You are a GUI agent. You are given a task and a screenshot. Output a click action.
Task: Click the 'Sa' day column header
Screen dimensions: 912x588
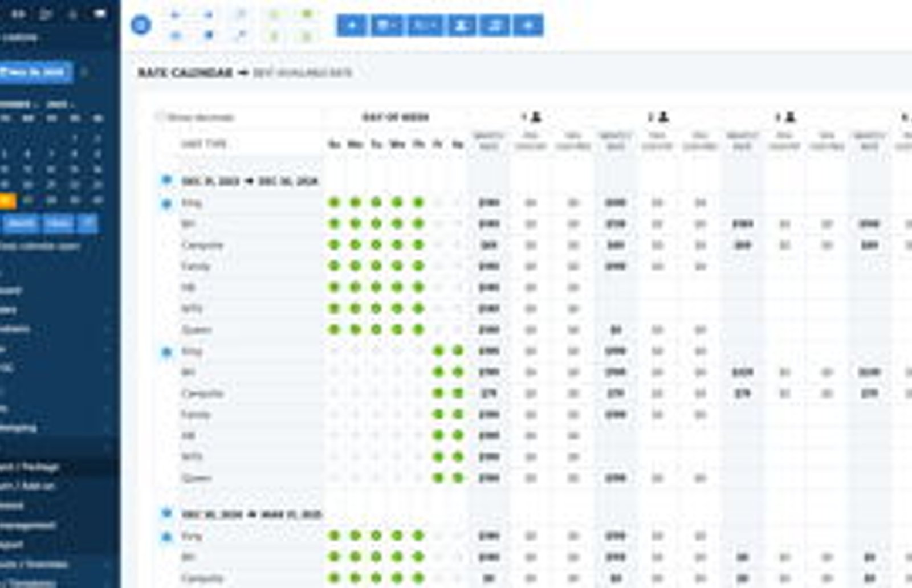tap(458, 145)
